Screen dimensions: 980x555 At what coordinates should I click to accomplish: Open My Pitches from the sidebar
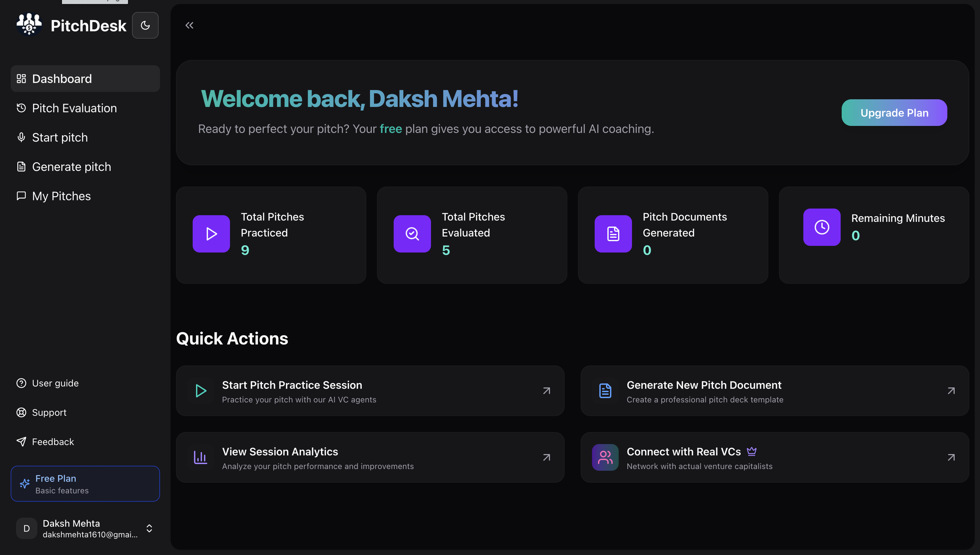61,196
